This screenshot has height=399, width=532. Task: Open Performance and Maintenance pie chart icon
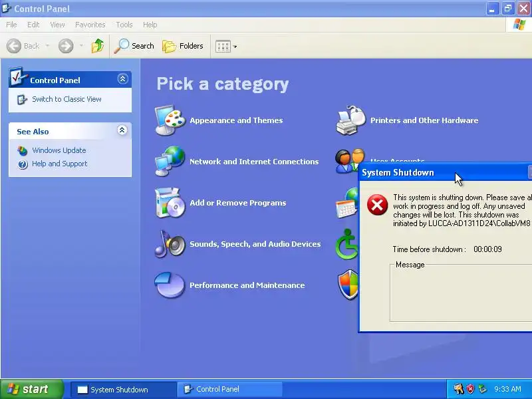(x=170, y=285)
